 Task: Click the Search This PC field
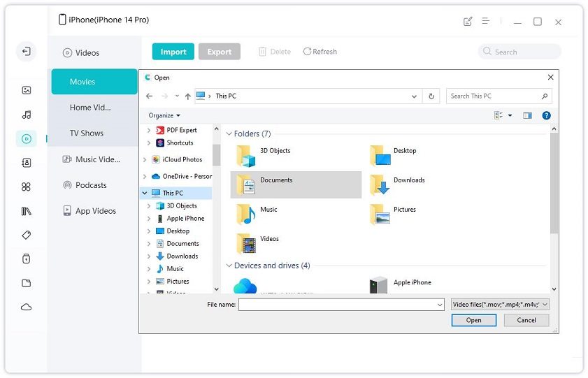tap(499, 96)
